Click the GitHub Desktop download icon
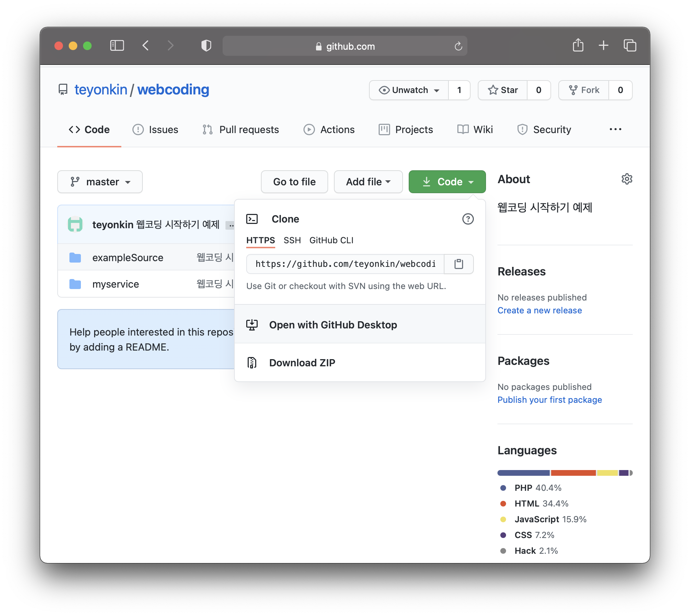Viewport: 690px width, 616px height. [x=252, y=325]
